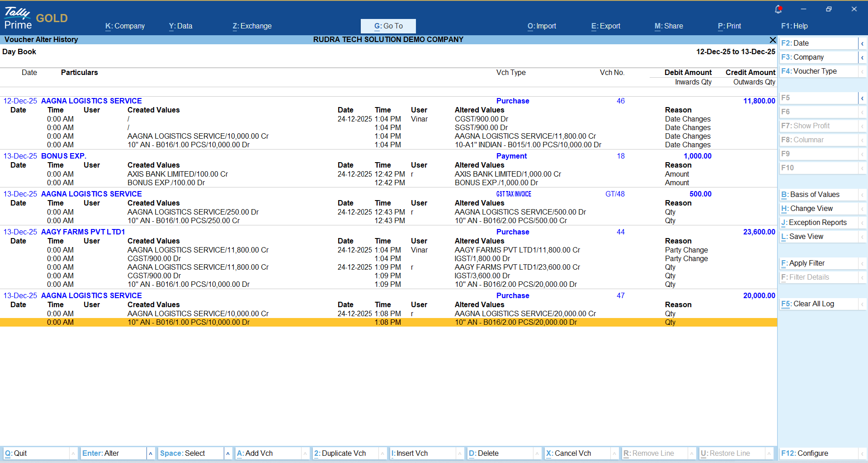868x463 pixels.
Task: Open the G: Go To menu
Action: pos(388,26)
